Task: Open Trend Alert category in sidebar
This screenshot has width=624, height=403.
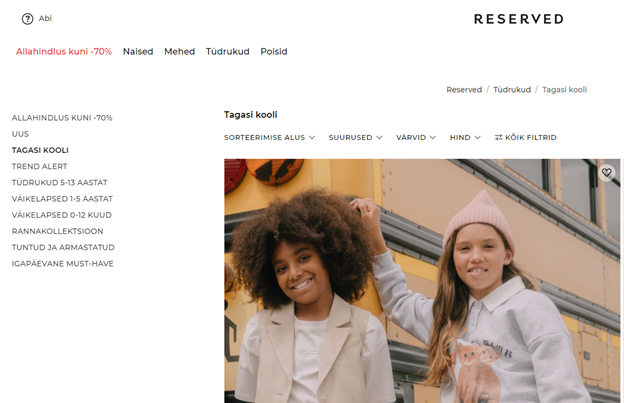Action: [39, 166]
